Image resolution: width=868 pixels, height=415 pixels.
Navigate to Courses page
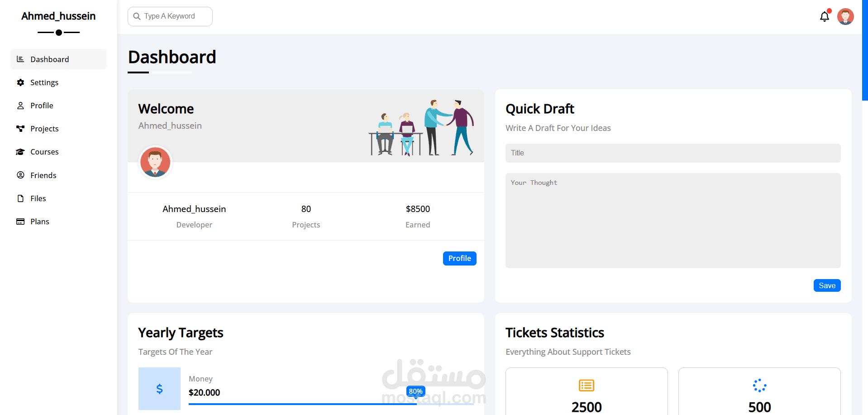58,152
